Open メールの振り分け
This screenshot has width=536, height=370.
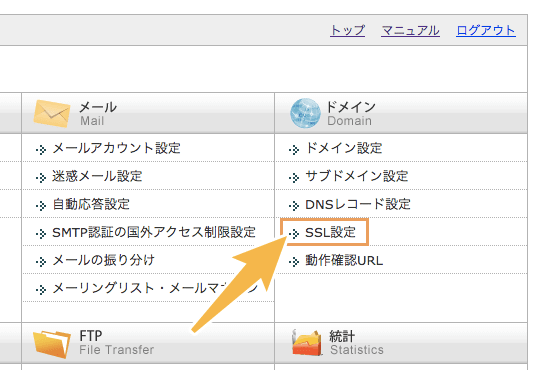coord(104,260)
